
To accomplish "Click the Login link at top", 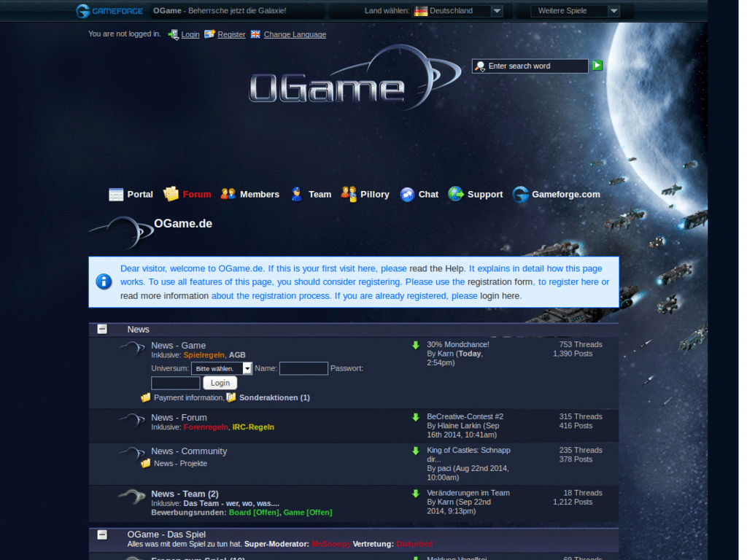I will [190, 34].
